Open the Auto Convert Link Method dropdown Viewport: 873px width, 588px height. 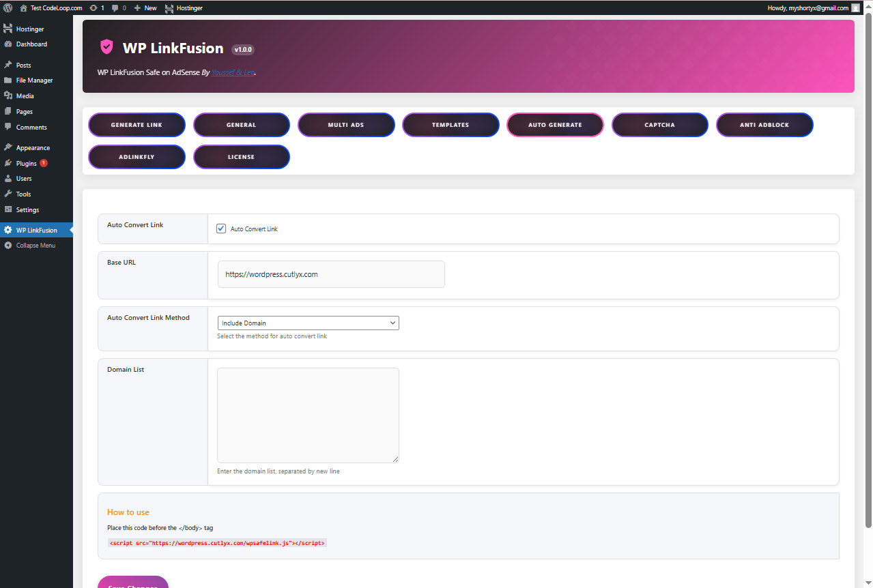(x=308, y=323)
